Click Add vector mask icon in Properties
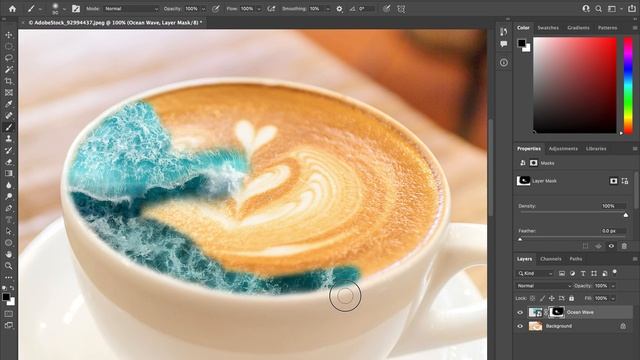Screen dimensions: 640x360 [625, 181]
